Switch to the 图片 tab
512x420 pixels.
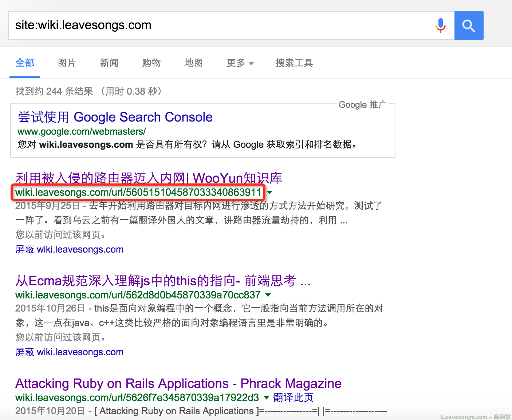click(x=67, y=63)
